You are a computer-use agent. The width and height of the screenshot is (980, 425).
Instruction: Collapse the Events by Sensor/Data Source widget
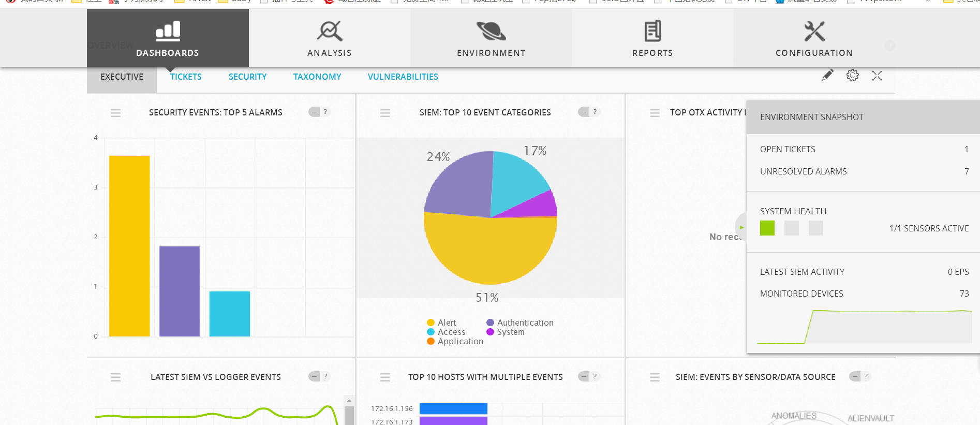click(x=855, y=376)
